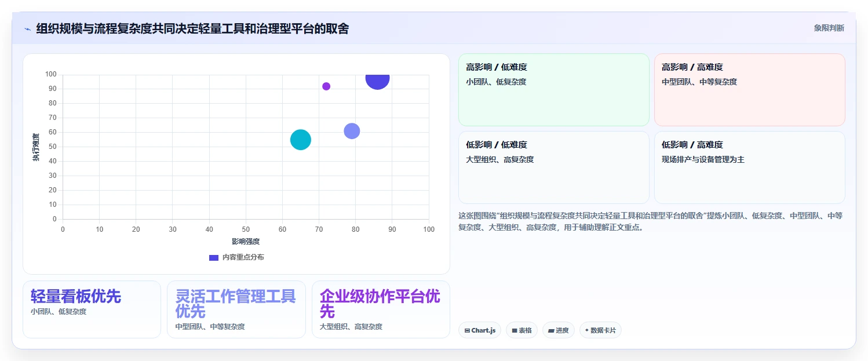Click the 内容重点分布 legend text

click(x=243, y=257)
